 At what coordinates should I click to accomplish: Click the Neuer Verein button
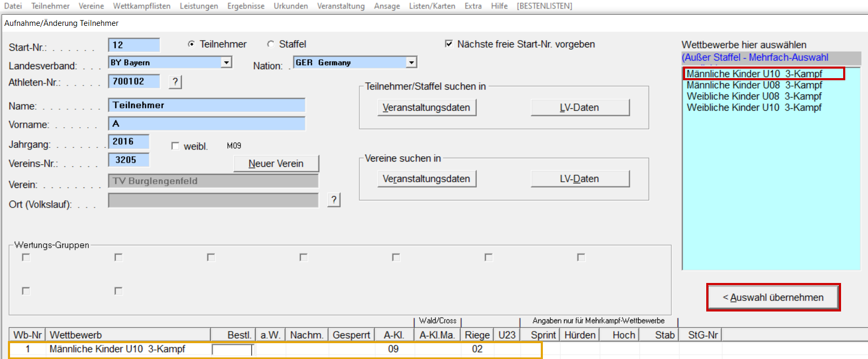276,164
